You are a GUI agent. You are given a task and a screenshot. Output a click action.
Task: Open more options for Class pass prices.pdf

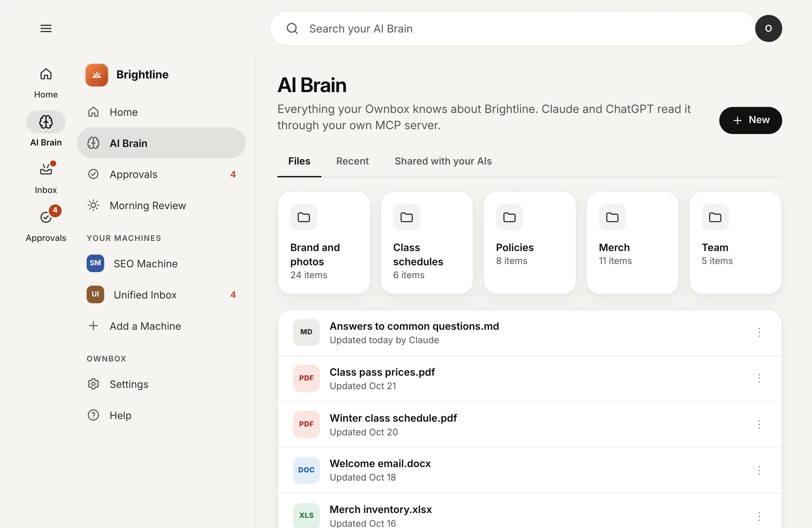pyautogui.click(x=759, y=378)
